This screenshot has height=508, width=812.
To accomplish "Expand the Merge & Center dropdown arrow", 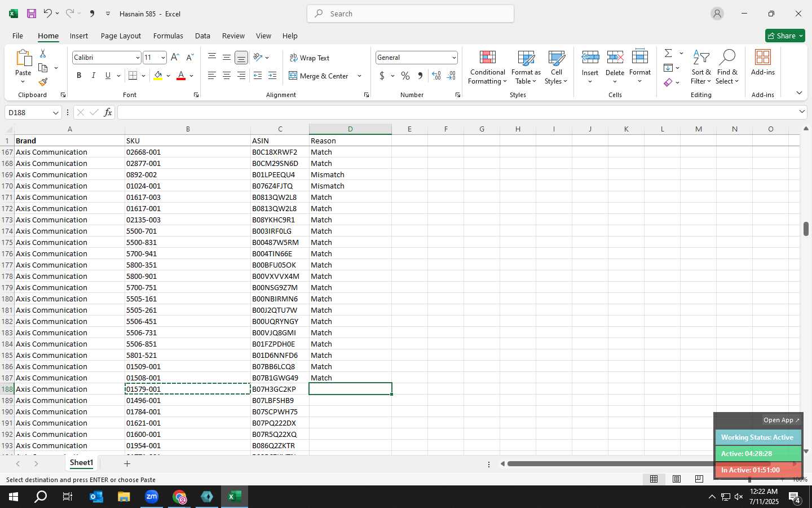I will (x=359, y=76).
